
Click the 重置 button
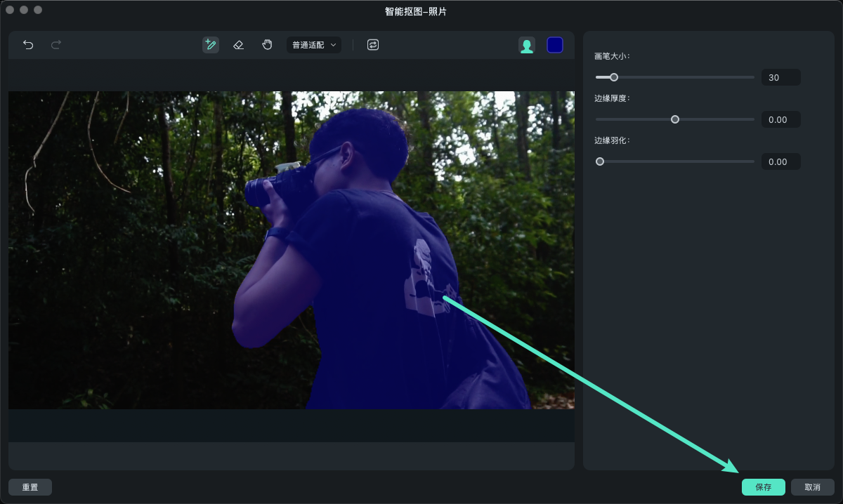30,487
